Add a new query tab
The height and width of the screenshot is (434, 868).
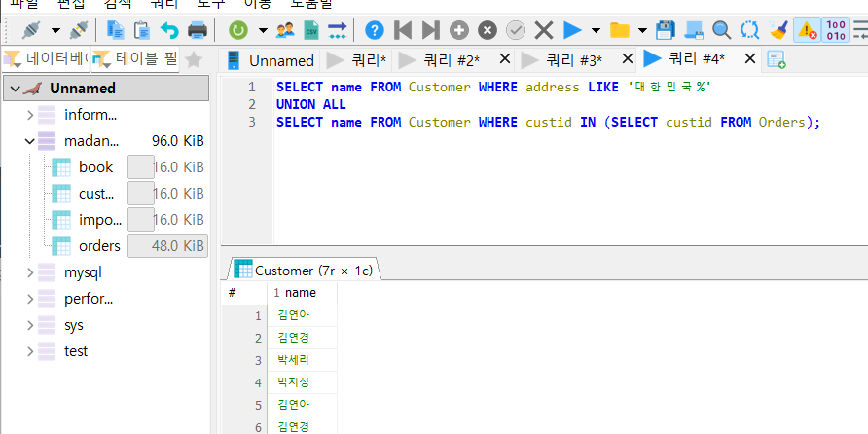point(777,59)
